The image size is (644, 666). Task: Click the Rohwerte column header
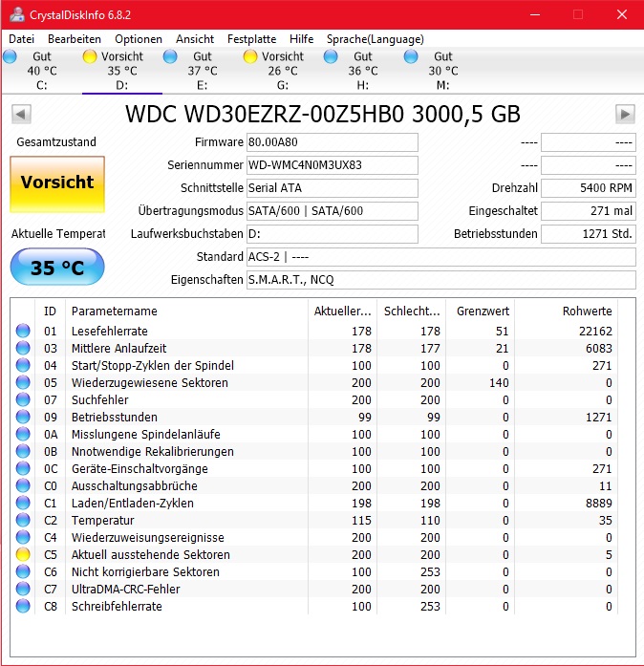(x=566, y=311)
